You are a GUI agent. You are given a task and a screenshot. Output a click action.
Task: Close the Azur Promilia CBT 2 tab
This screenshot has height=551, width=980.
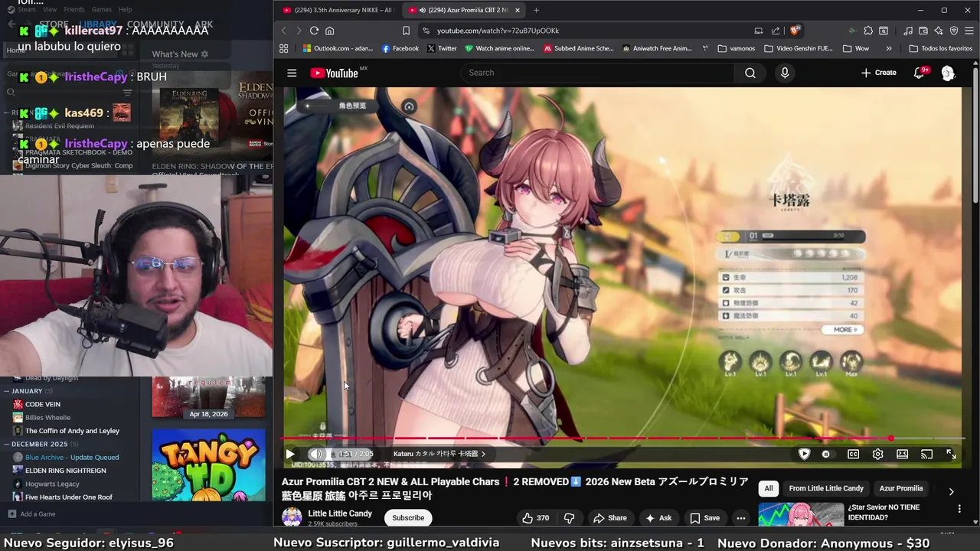coord(518,10)
